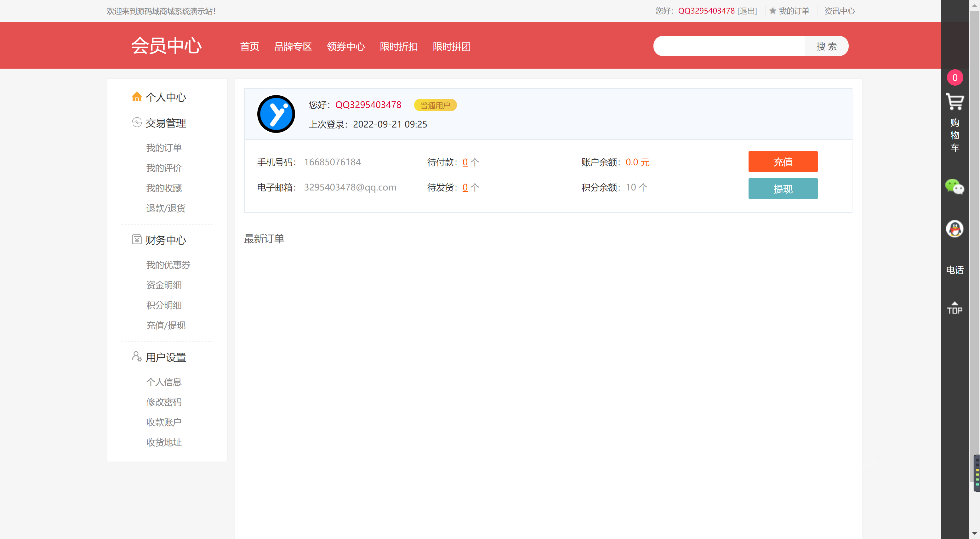Screen dimensions: 980x539
Task: Open the 待付款 pending payment count link
Action: pyautogui.click(x=464, y=162)
